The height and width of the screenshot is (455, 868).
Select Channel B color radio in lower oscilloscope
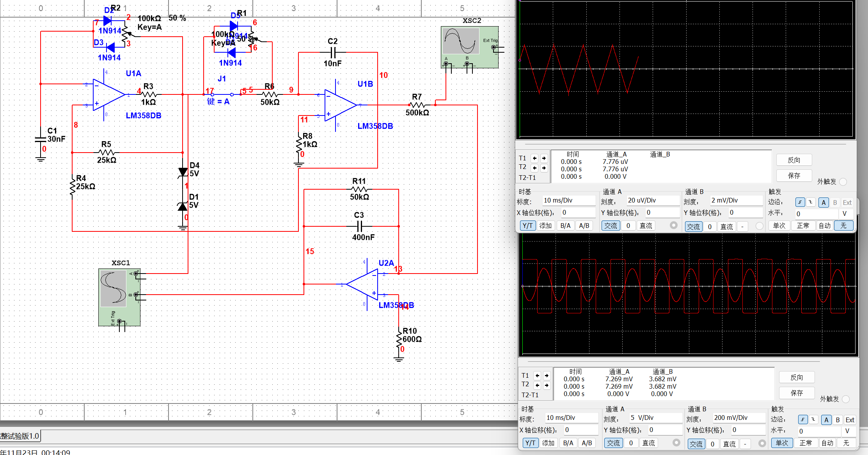762,443
